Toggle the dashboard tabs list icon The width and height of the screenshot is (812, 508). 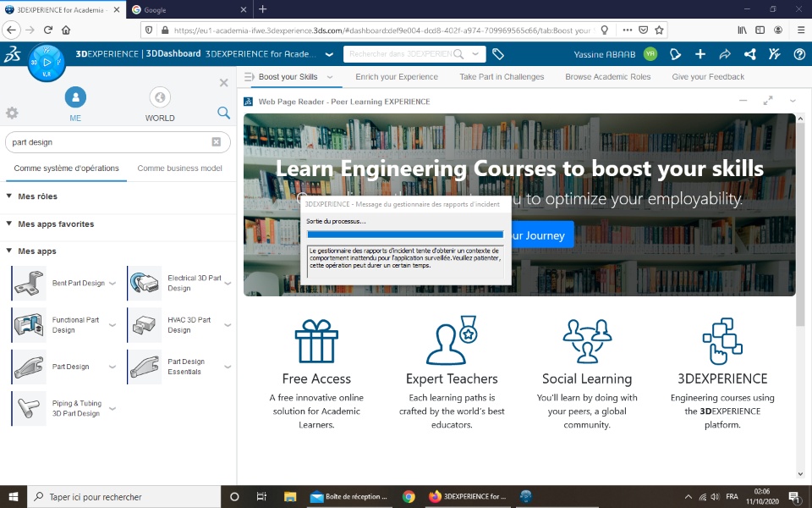(x=249, y=77)
